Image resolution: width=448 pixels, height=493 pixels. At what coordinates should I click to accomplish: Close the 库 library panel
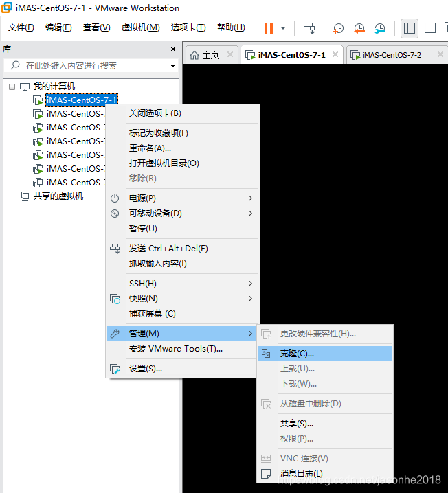click(172, 49)
